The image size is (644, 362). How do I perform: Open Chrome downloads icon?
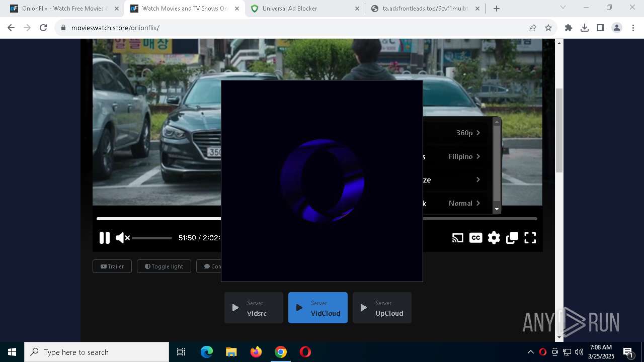click(585, 28)
